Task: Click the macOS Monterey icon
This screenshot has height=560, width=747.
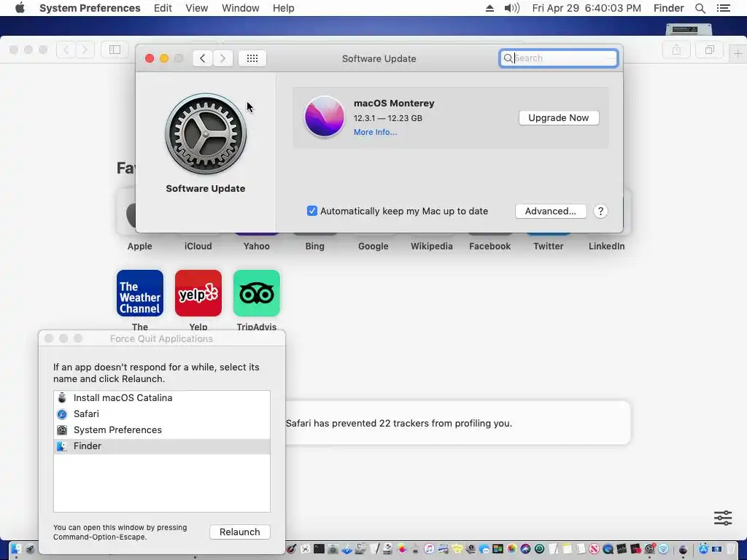Action: (x=325, y=117)
